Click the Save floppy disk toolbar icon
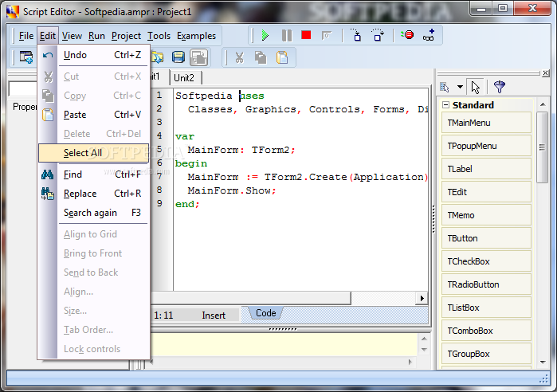 click(x=178, y=57)
